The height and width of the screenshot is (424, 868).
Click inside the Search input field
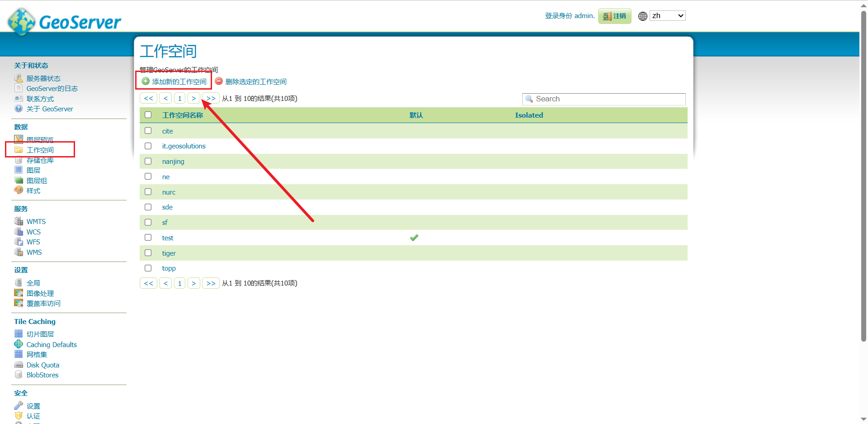point(604,99)
